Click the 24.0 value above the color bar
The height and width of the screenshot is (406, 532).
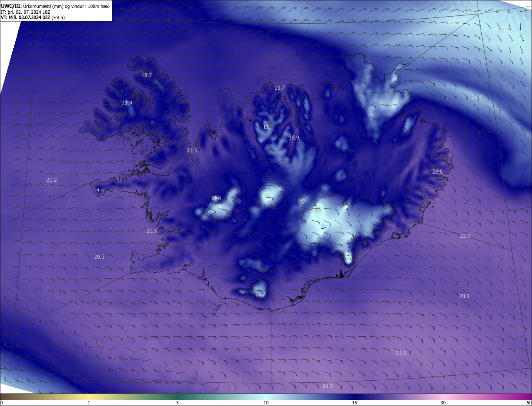(x=328, y=386)
